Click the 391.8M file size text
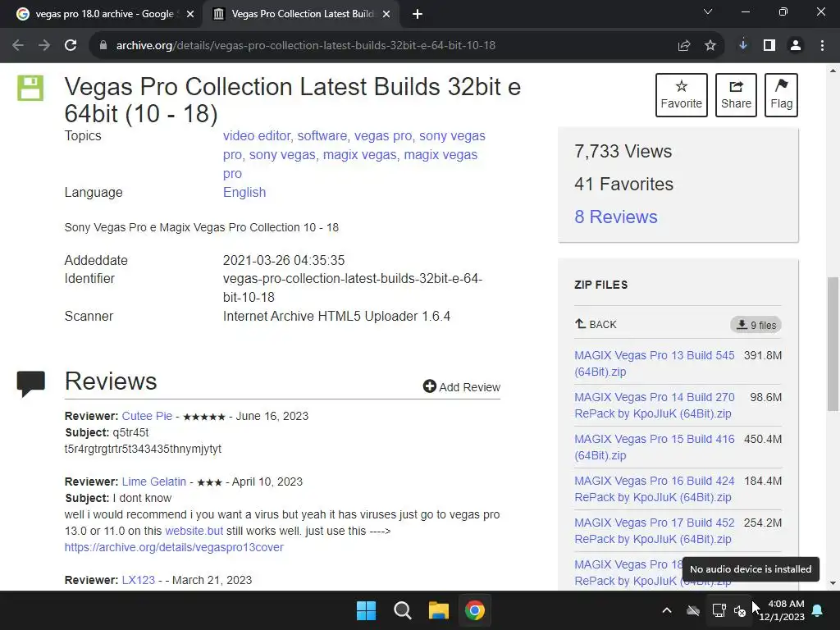Image resolution: width=840 pixels, height=630 pixels. (763, 355)
